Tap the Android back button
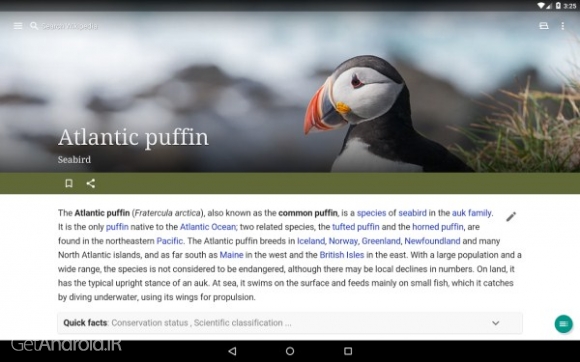Viewport: 580px width, 362px height. pos(232,351)
